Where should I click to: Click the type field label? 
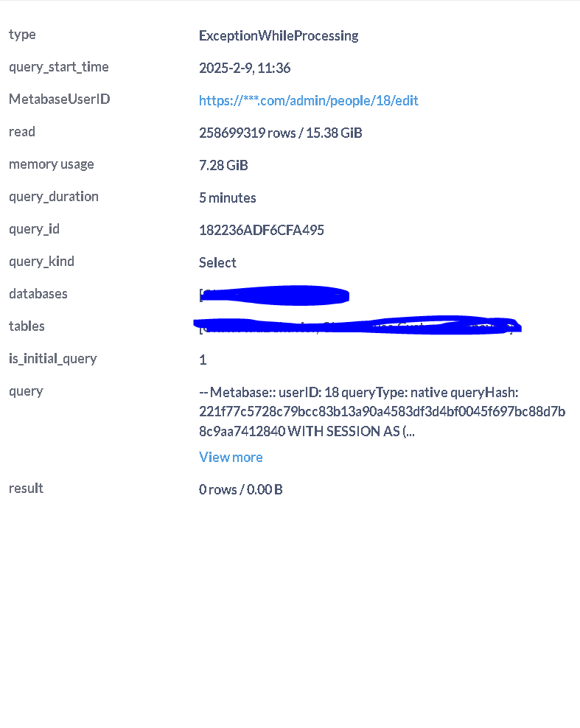click(22, 35)
